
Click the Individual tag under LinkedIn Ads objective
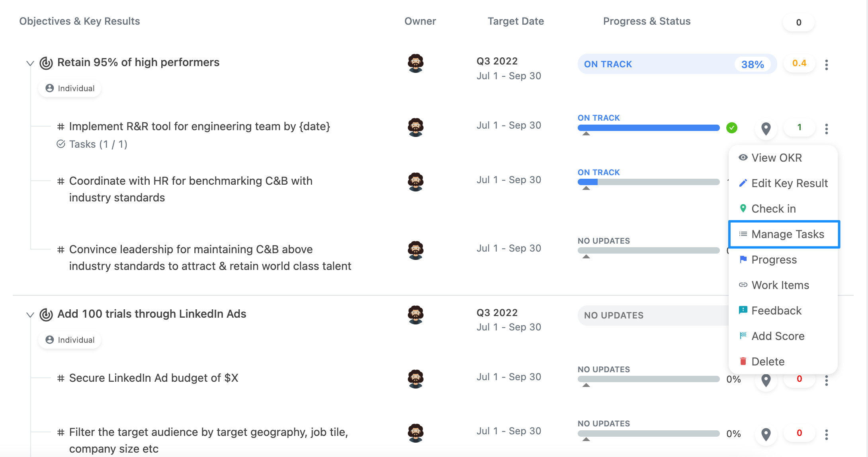(70, 340)
